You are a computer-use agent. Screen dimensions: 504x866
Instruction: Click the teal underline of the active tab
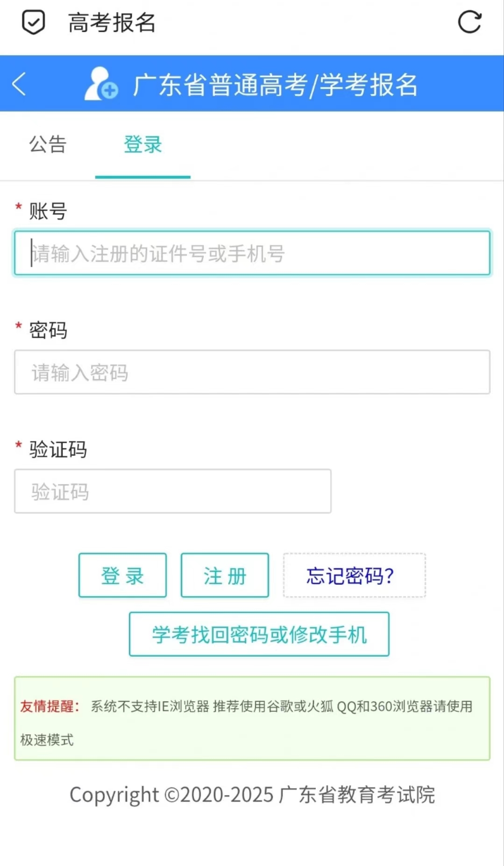[143, 177]
